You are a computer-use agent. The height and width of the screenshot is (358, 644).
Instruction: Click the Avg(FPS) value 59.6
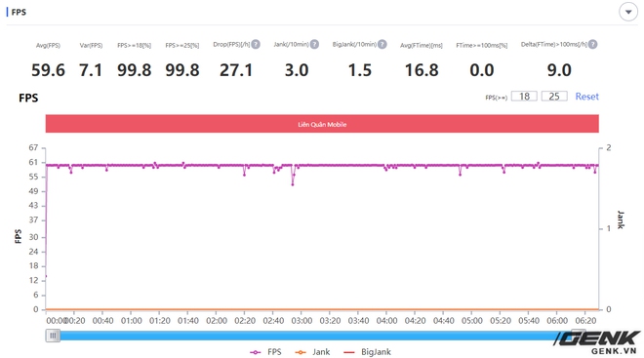click(48, 70)
